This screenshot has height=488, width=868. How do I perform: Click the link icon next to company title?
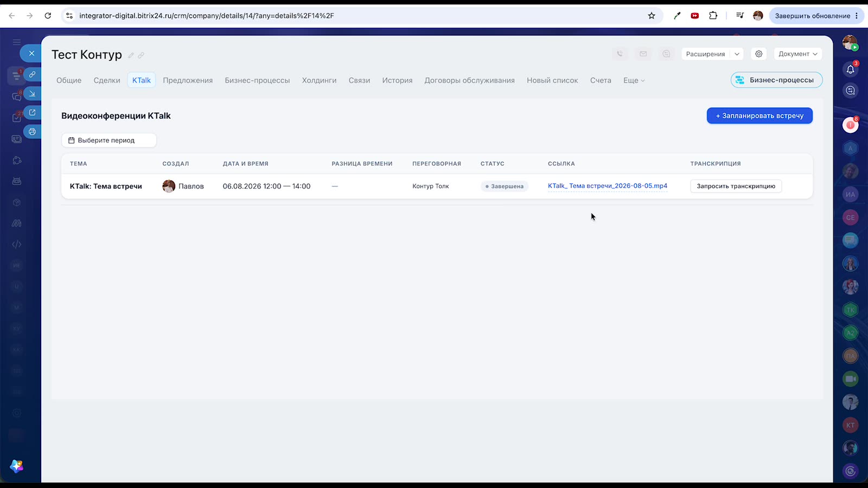(x=141, y=55)
